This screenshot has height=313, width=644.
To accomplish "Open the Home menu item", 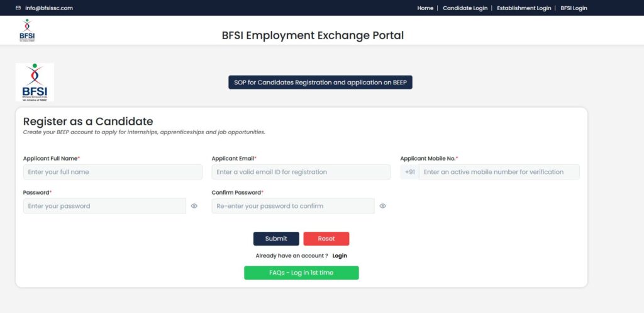I will point(425,8).
